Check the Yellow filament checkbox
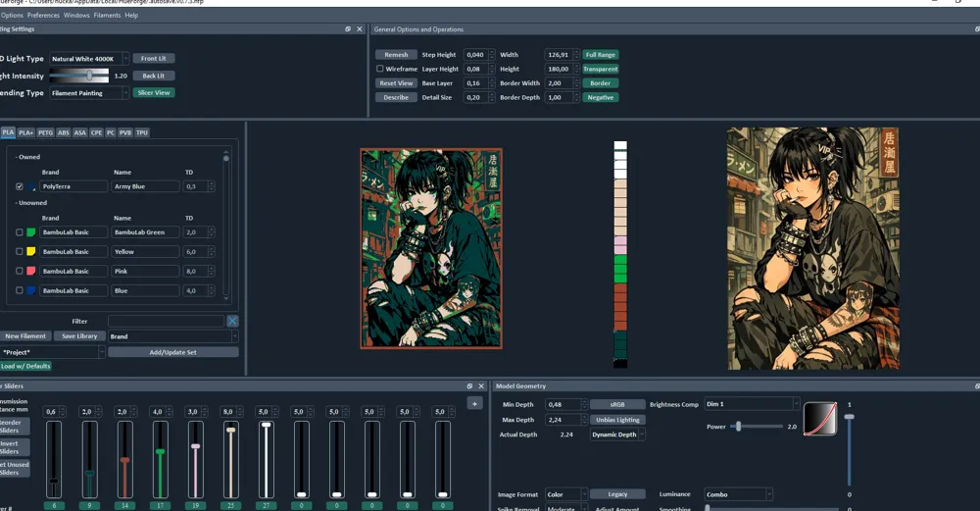980x511 pixels. pos(20,251)
